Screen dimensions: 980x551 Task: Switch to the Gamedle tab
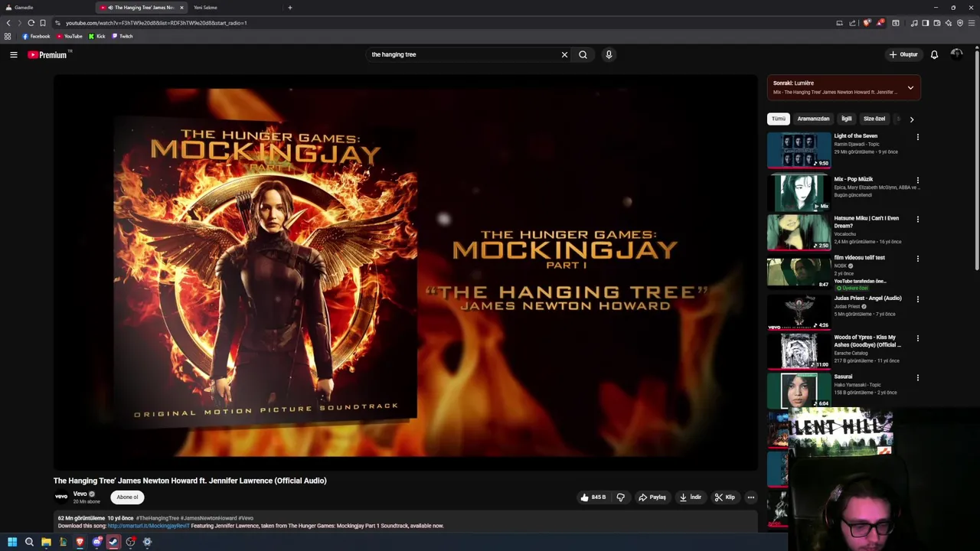pyautogui.click(x=46, y=8)
